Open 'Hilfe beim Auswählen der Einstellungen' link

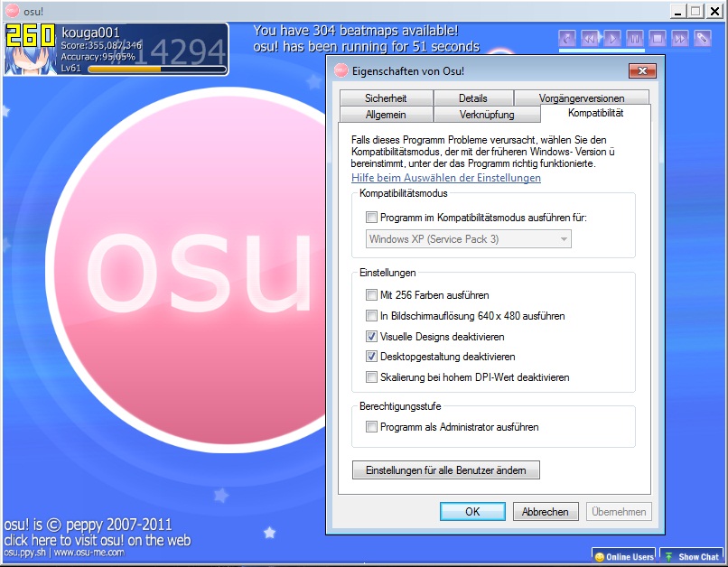click(445, 178)
